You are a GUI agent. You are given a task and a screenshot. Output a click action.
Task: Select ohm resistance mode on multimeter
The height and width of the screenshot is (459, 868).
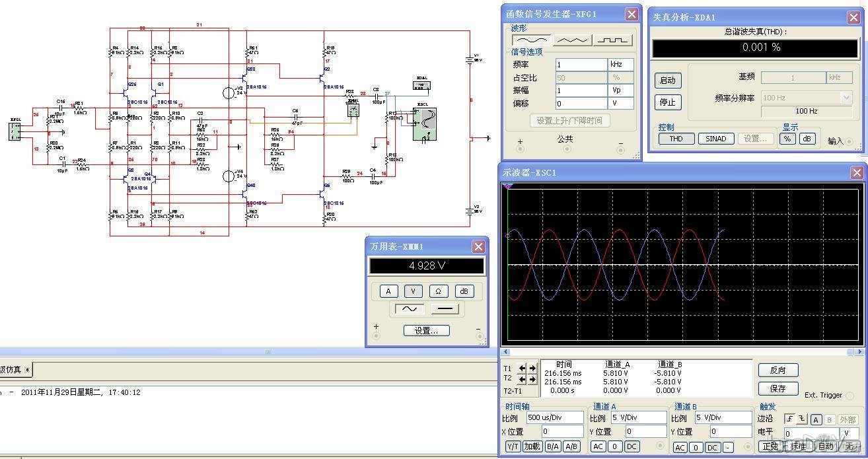click(438, 291)
